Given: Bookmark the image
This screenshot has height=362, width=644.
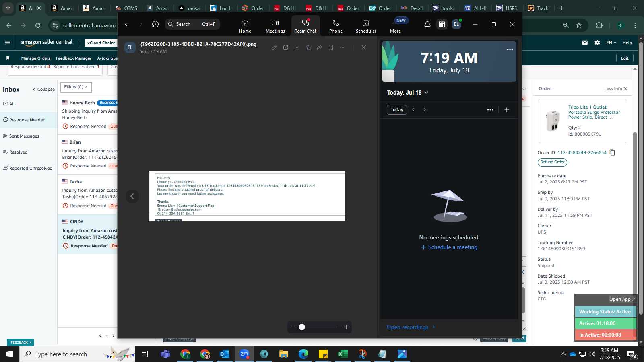Looking at the screenshot, I should [x=331, y=47].
